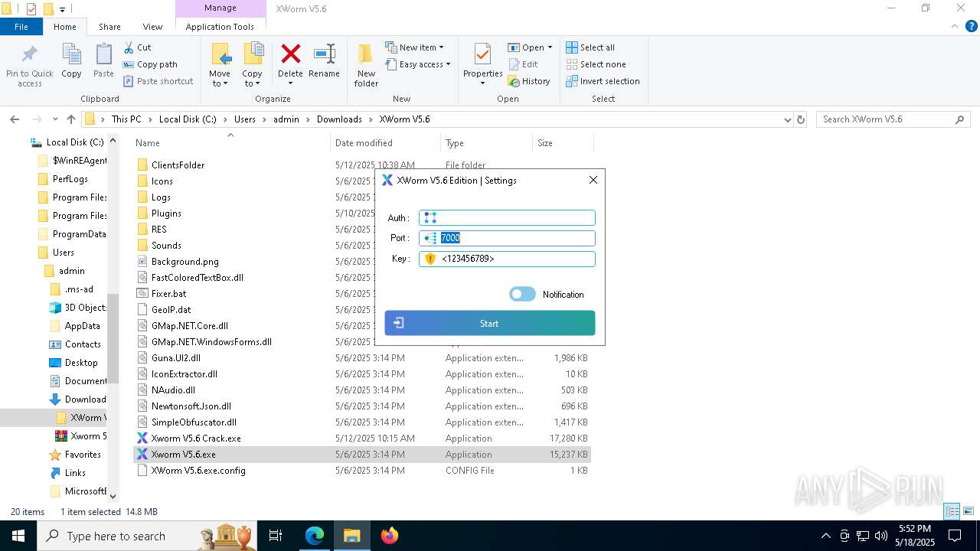Image resolution: width=980 pixels, height=551 pixels.
Task: Open the Open dropdown in ribbon
Action: 530,47
